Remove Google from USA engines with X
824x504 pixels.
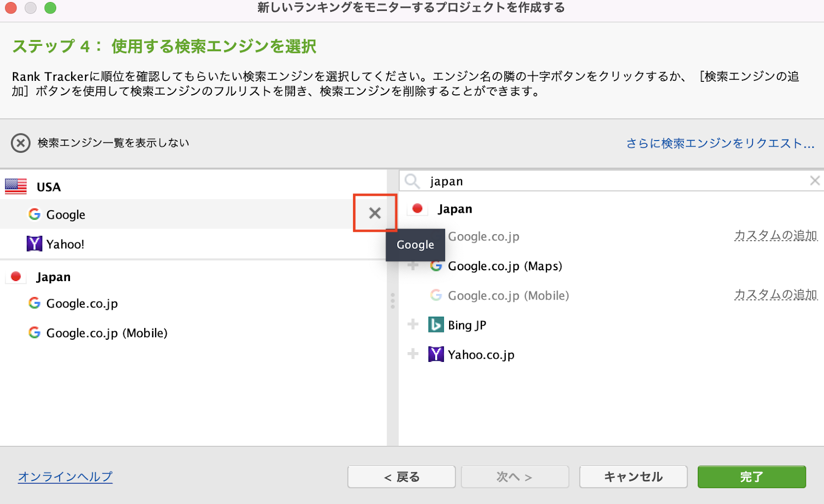pos(375,213)
